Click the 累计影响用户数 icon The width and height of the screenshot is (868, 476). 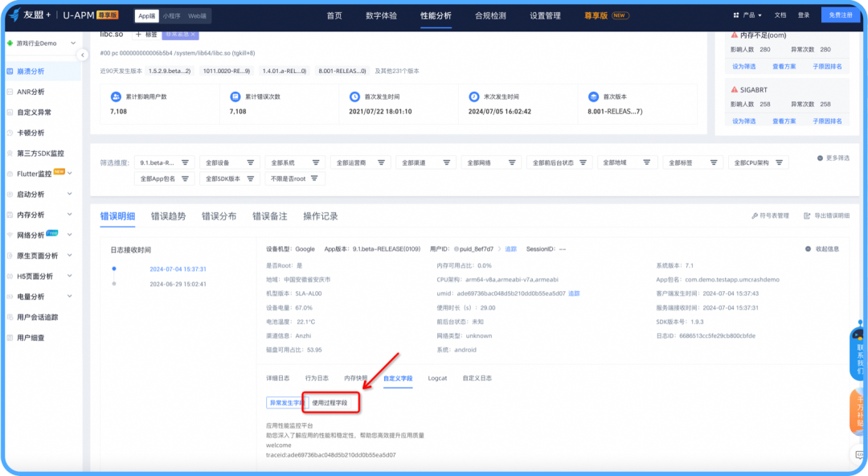pos(116,97)
